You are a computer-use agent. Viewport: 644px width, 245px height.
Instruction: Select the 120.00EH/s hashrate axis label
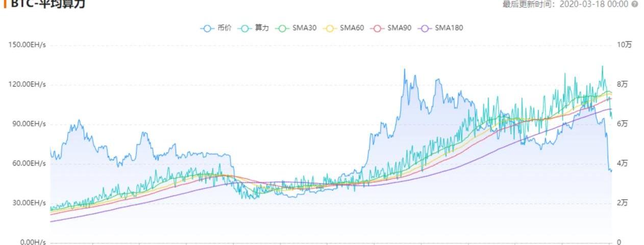(27, 84)
